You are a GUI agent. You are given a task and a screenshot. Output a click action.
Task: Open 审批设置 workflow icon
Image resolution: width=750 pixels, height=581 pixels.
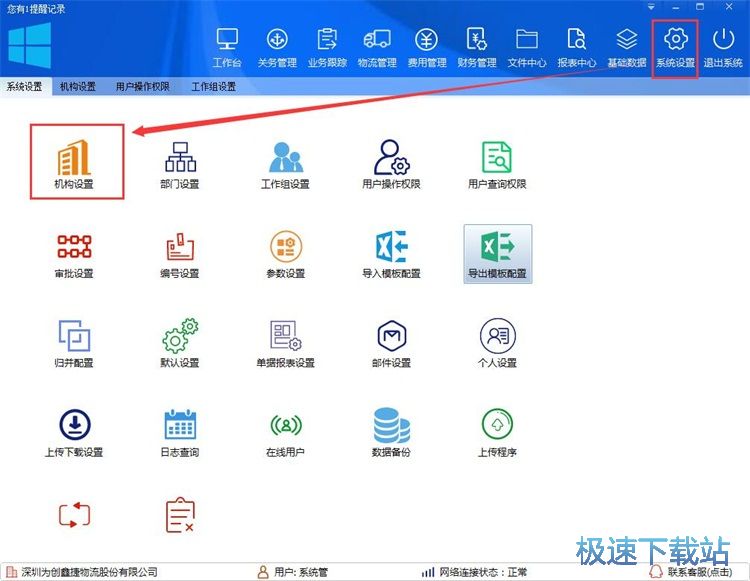74,255
